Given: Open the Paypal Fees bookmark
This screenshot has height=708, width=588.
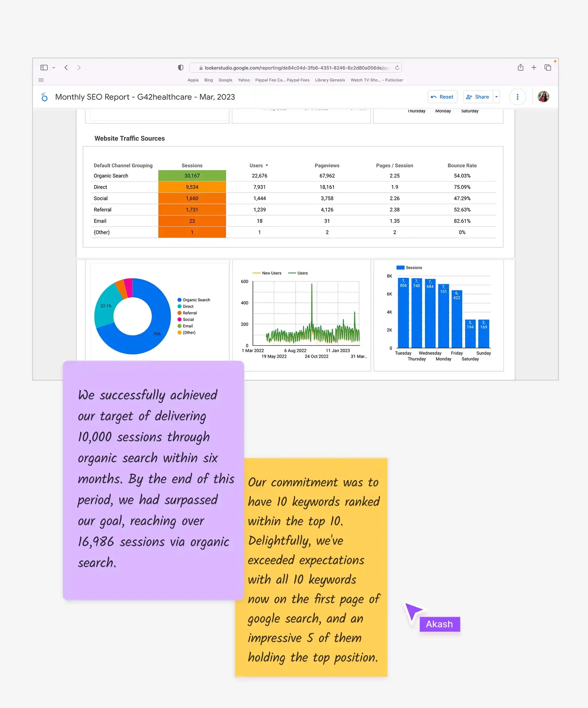Looking at the screenshot, I should 298,80.
